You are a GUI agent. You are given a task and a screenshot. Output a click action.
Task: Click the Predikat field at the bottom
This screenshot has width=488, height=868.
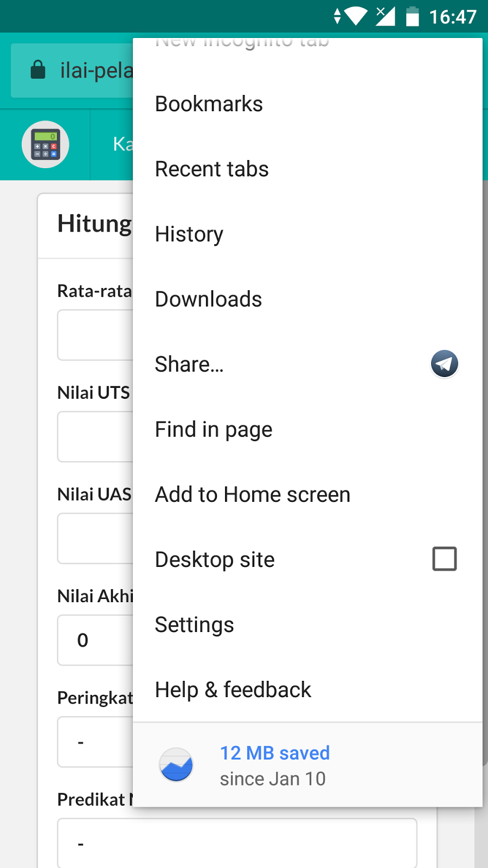(237, 843)
